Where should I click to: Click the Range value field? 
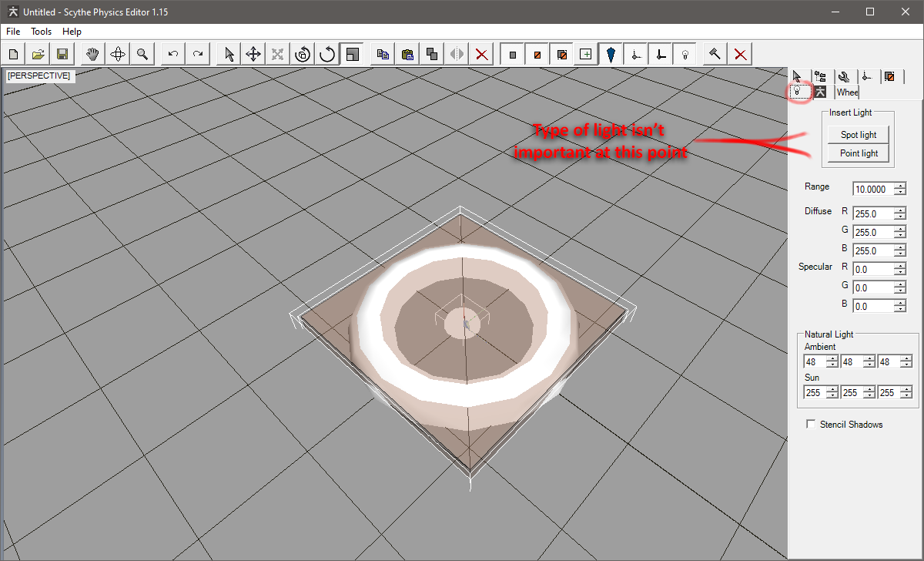click(873, 189)
